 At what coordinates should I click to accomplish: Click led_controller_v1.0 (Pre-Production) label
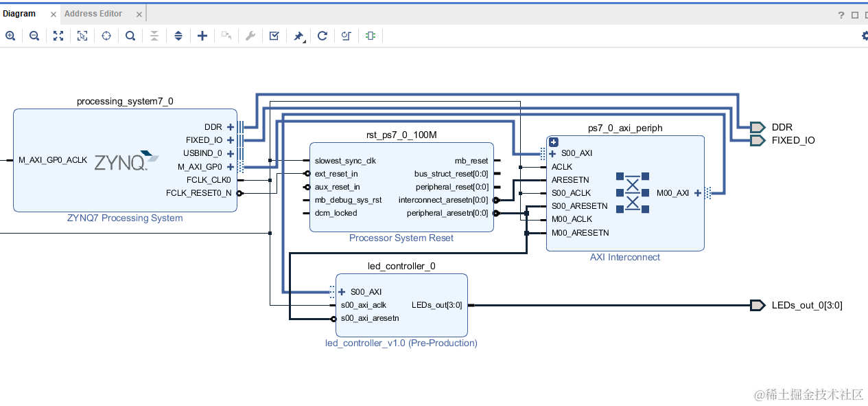coord(401,343)
